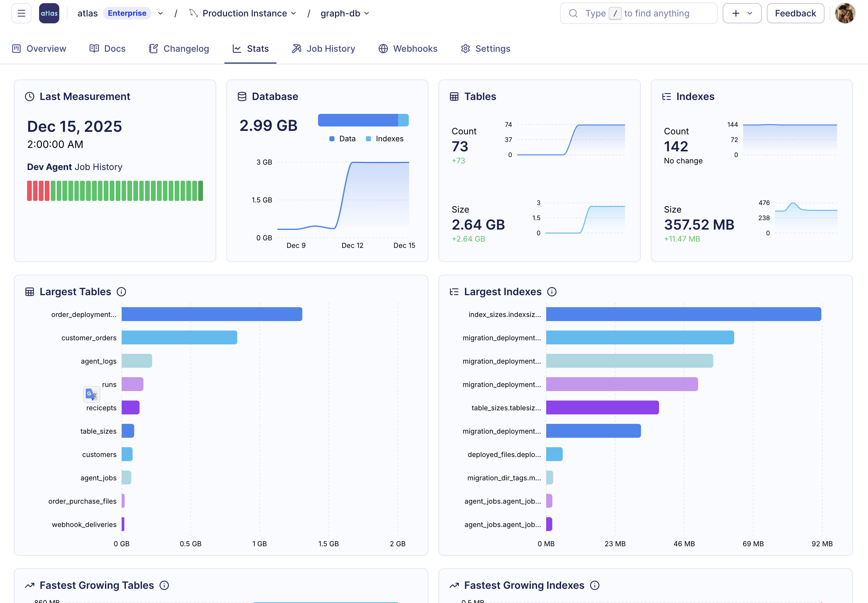The height and width of the screenshot is (603, 868).
Task: Click the first red job history bar
Action: 29,191
